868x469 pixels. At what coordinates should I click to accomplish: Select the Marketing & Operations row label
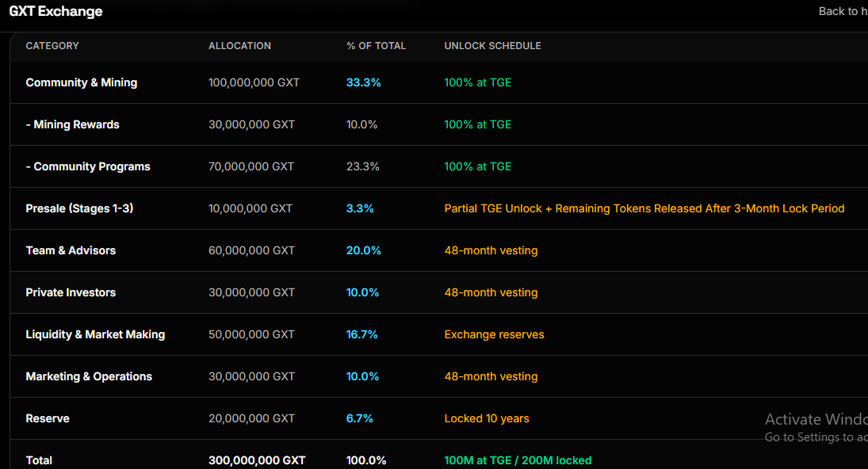89,376
